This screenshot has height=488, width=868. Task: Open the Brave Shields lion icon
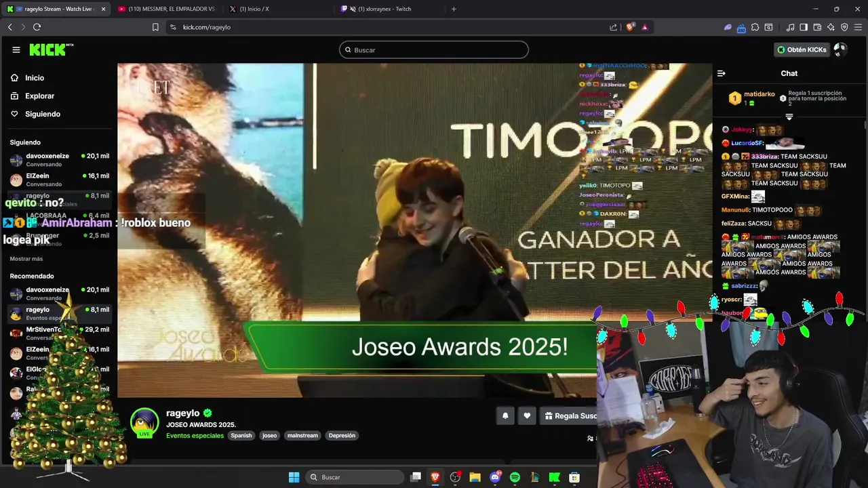[x=630, y=27]
